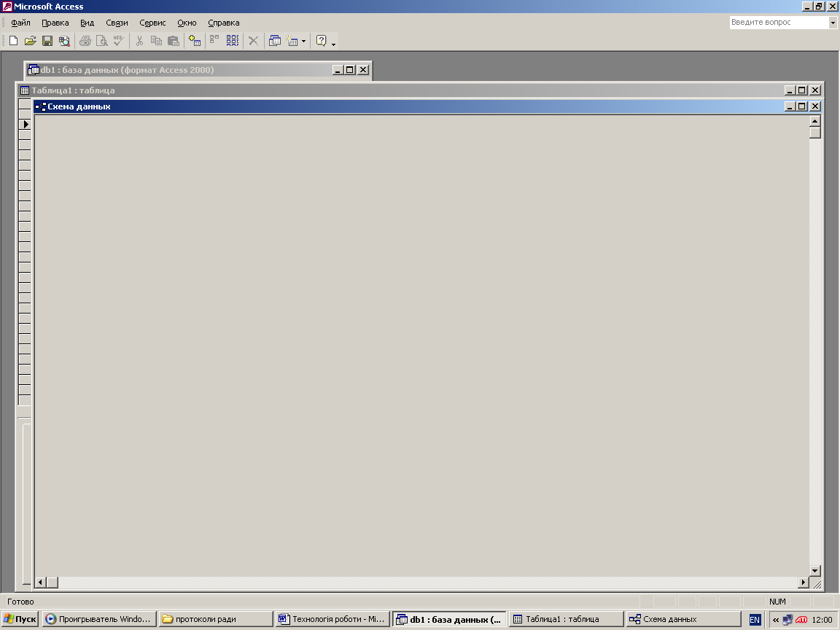Click the File Search toolbar icon

pos(64,41)
